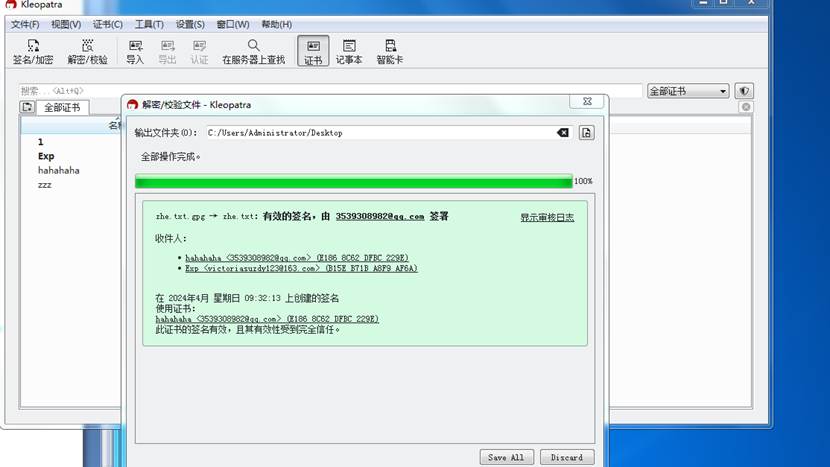This screenshot has width=830, height=467.
Task: Open the 工具(T) menu
Action: (149, 24)
